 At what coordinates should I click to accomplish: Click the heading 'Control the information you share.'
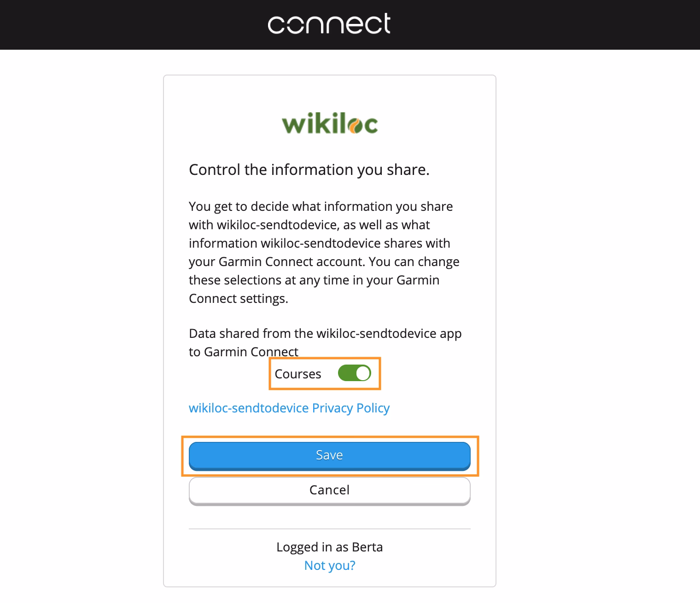coord(309,169)
